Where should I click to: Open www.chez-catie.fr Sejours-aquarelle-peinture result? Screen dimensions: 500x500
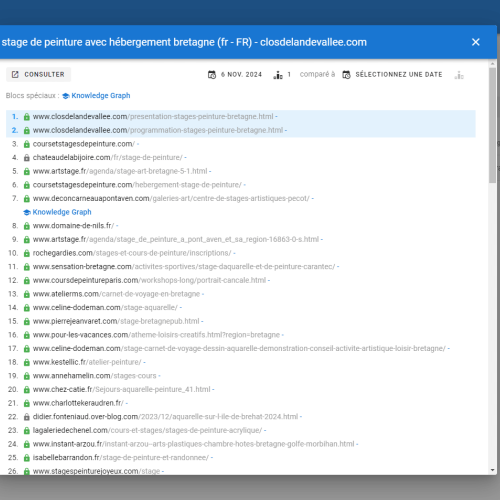(x=122, y=389)
